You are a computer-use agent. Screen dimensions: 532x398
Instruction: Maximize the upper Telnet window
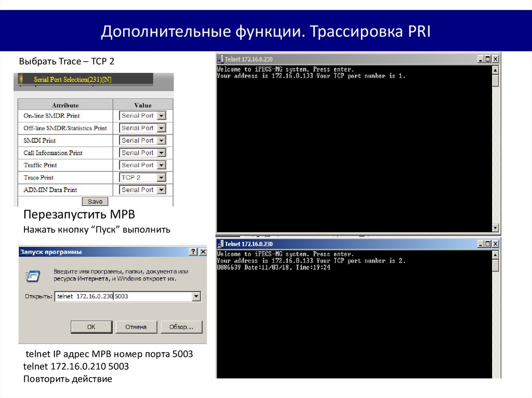(488, 59)
